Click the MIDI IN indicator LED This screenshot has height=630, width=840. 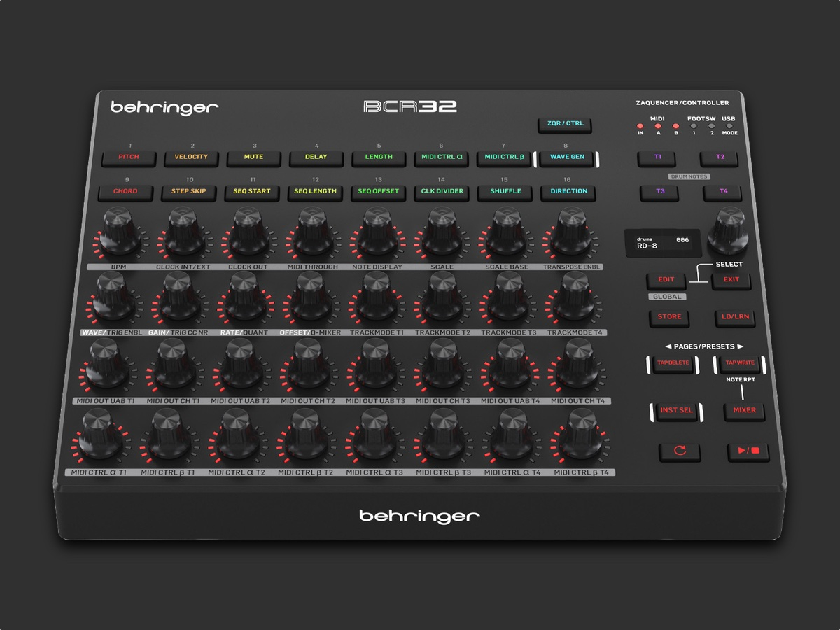point(640,126)
